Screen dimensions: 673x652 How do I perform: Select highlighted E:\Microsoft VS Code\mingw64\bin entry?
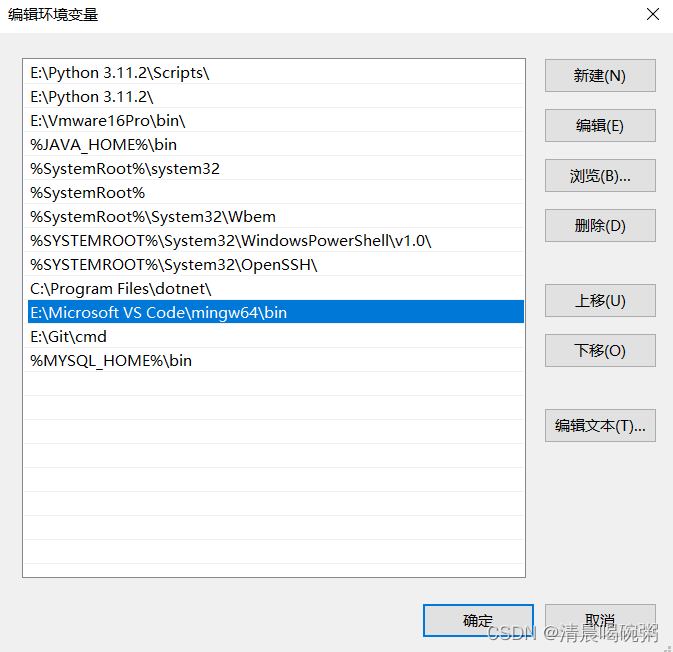pyautogui.click(x=276, y=312)
